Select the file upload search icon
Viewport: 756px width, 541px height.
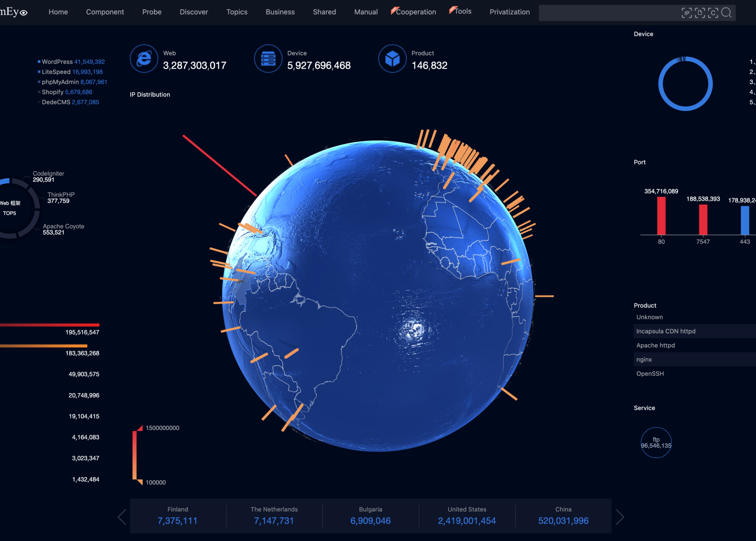[700, 13]
